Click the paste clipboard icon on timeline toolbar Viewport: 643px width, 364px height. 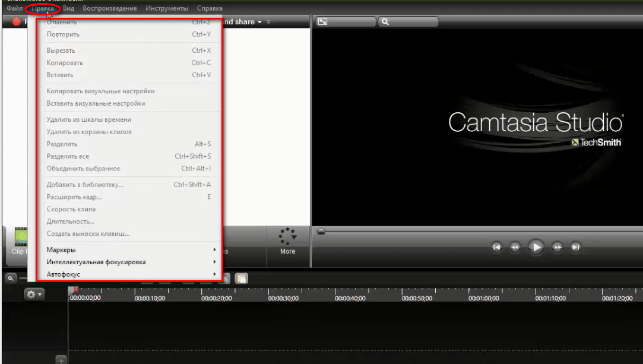click(241, 278)
